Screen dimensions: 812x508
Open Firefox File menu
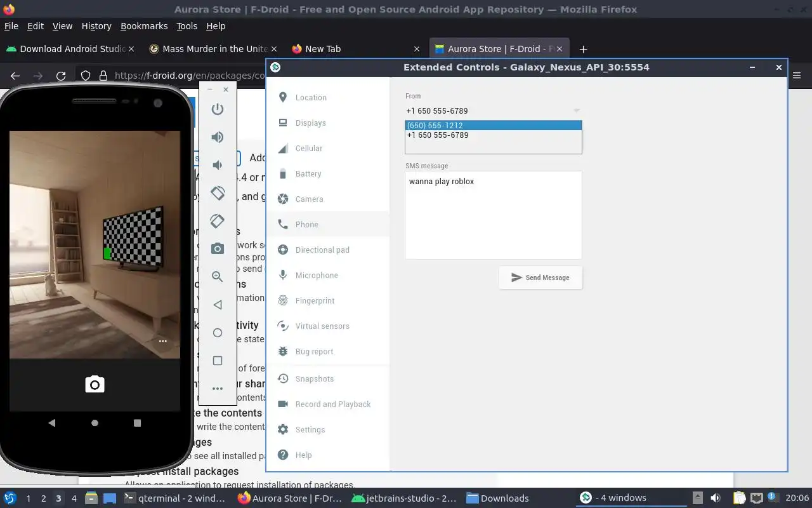coord(11,26)
